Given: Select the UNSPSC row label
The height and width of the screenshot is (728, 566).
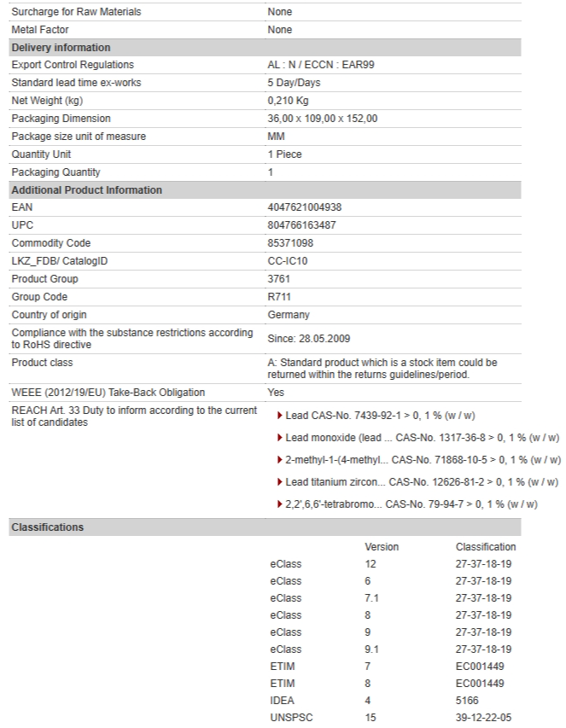Looking at the screenshot, I should (291, 718).
